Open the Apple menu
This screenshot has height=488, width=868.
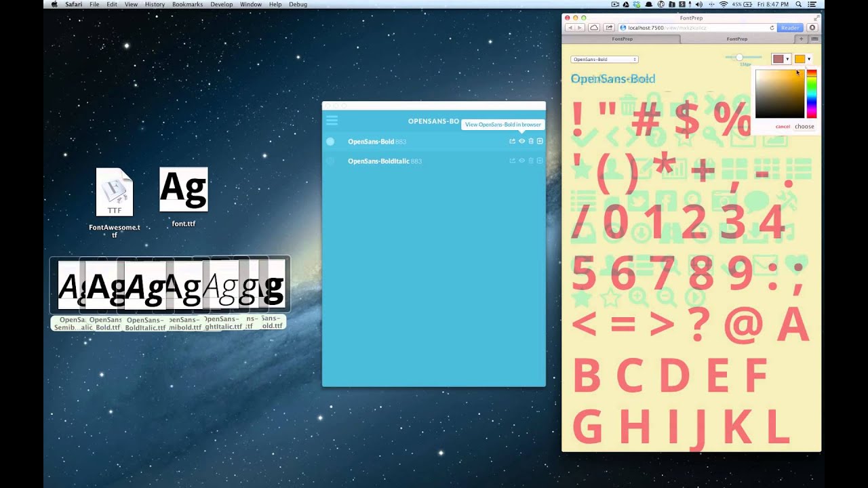click(x=54, y=4)
